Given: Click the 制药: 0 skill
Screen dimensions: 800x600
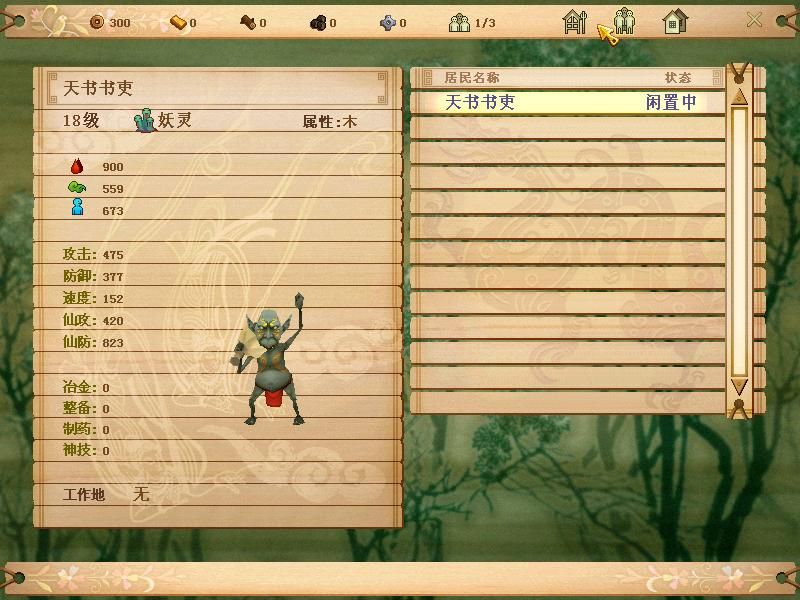Looking at the screenshot, I should coord(86,429).
